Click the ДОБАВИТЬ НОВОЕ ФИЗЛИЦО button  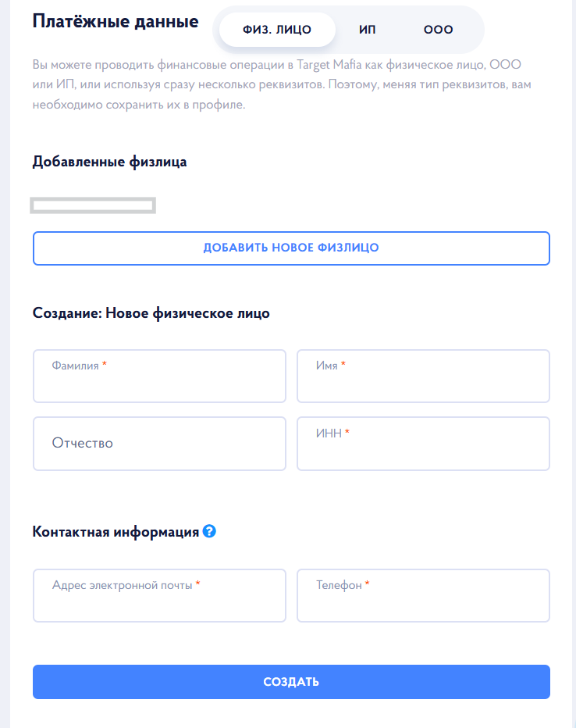[x=291, y=248]
